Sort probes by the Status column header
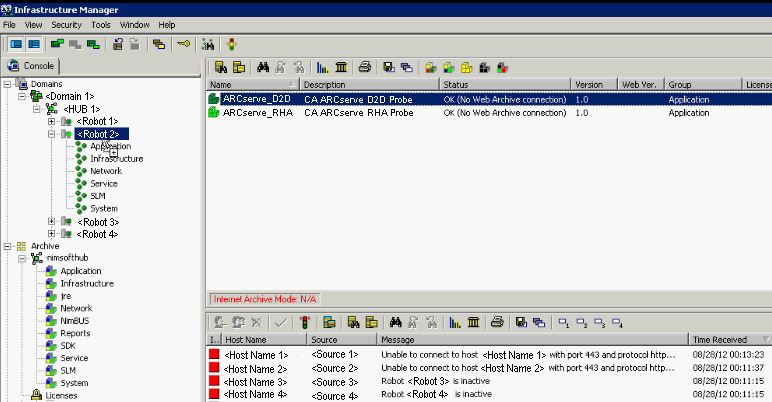The width and height of the screenshot is (772, 402). pos(505,84)
